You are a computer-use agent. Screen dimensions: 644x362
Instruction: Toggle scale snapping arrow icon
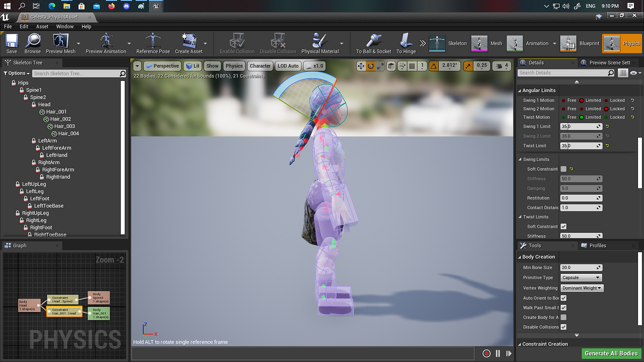pos(468,66)
